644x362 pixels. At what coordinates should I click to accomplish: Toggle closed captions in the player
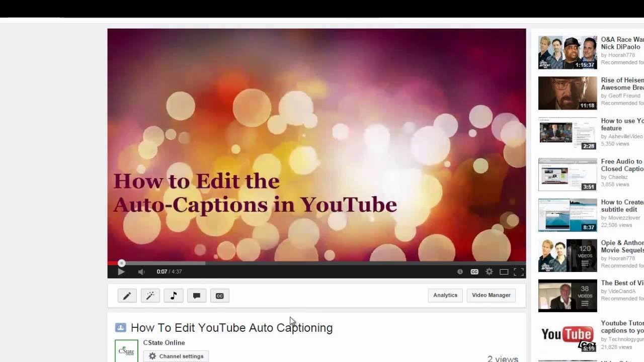pos(474,271)
